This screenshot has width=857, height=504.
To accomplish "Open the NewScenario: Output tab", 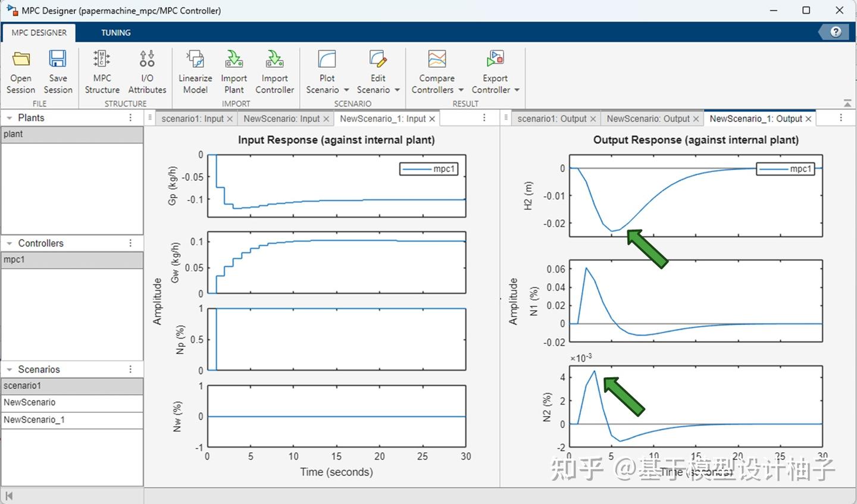I will [648, 118].
